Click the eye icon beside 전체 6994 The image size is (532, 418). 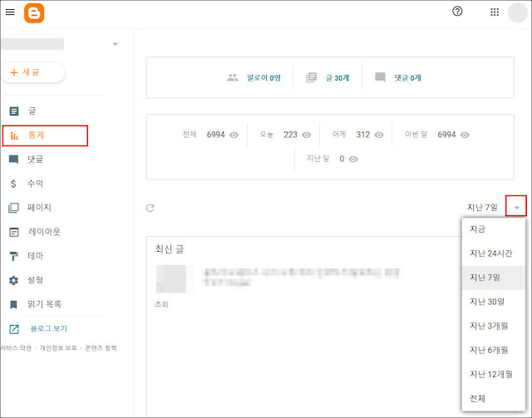[x=234, y=135]
